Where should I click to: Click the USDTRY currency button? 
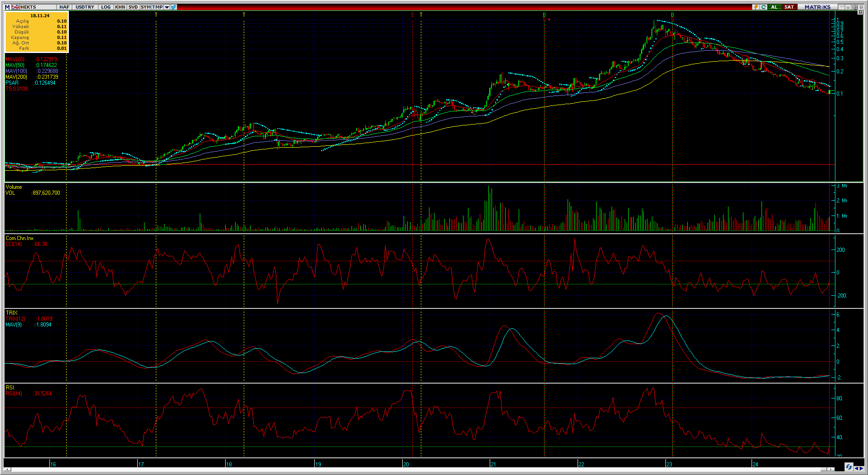point(85,7)
